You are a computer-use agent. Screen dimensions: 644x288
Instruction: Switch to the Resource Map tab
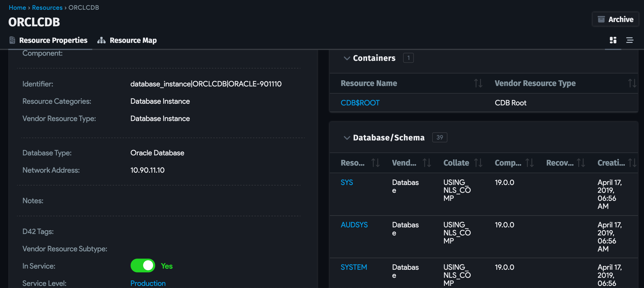[x=133, y=40]
